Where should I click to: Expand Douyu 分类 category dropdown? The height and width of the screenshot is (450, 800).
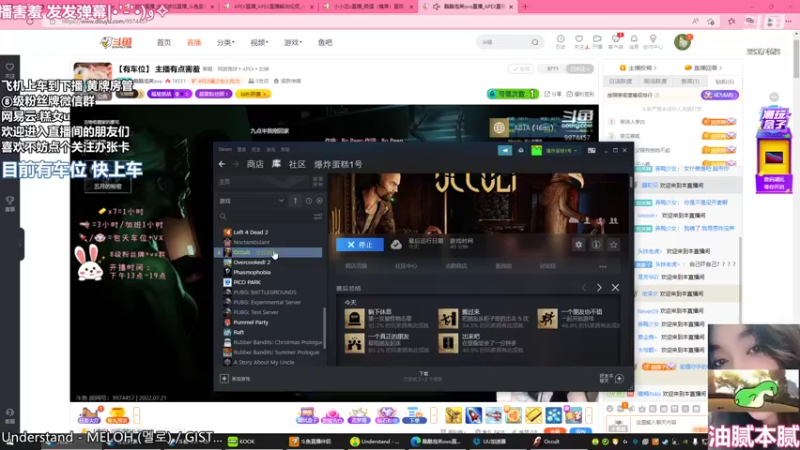tap(226, 42)
